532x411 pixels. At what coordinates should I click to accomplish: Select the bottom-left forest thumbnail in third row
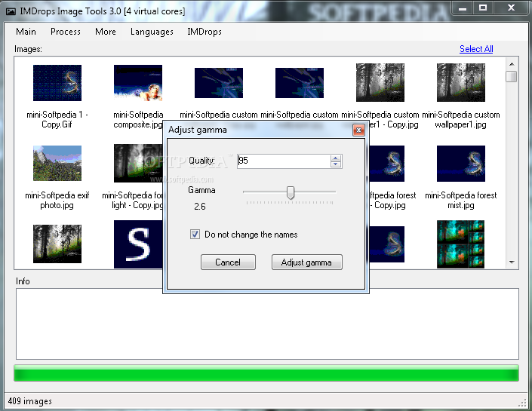pos(57,244)
